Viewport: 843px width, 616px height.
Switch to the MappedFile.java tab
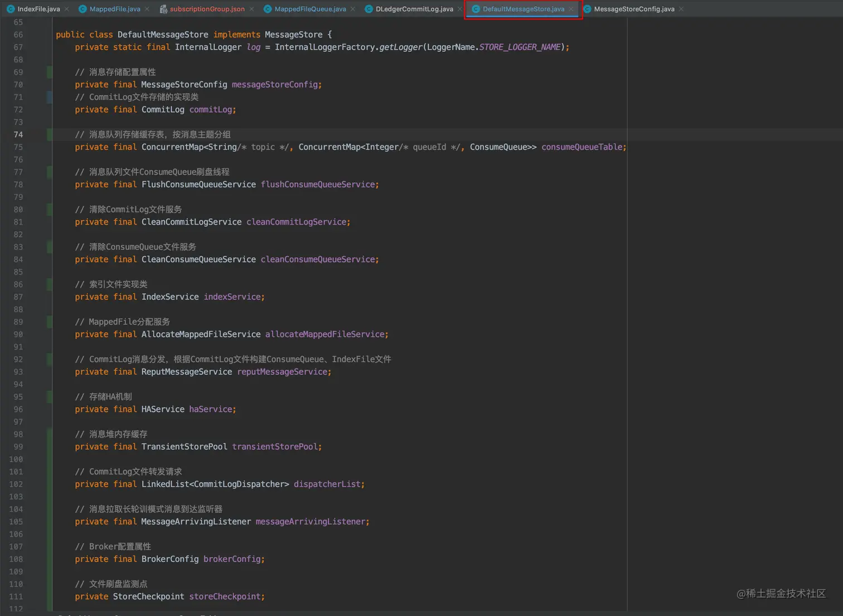[114, 9]
